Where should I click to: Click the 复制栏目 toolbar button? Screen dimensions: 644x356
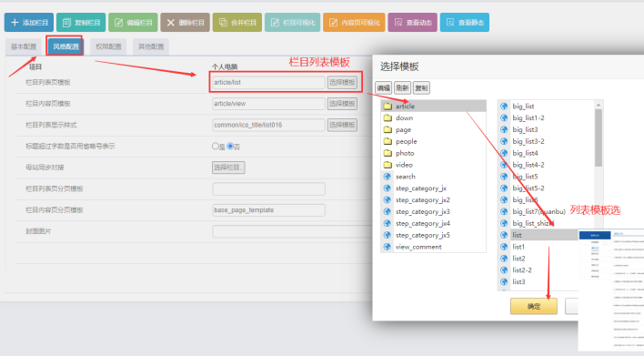(81, 22)
